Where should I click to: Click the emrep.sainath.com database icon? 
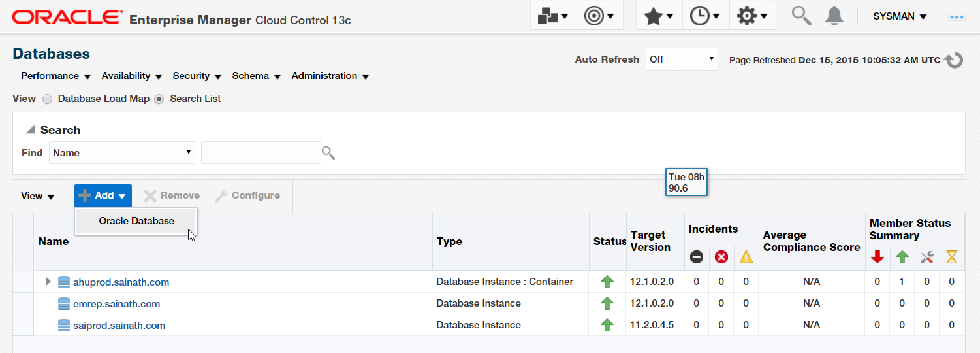click(63, 304)
